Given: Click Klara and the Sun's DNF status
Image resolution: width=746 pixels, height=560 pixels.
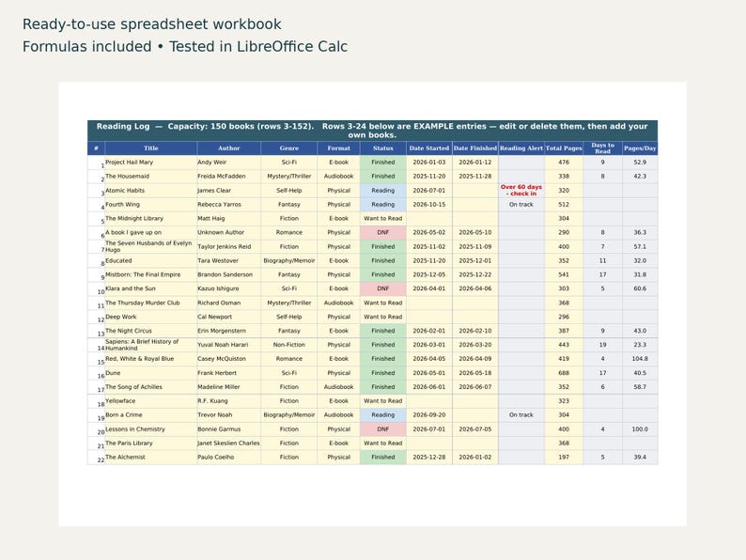Looking at the screenshot, I should point(383,288).
